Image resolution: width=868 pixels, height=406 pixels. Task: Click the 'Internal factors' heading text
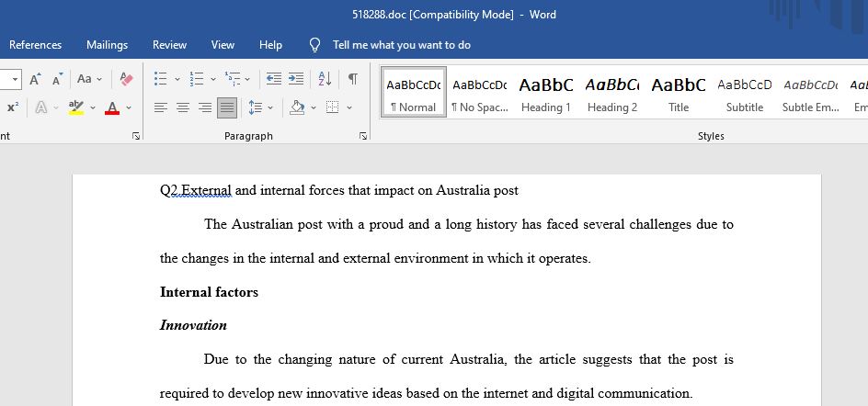pos(209,292)
